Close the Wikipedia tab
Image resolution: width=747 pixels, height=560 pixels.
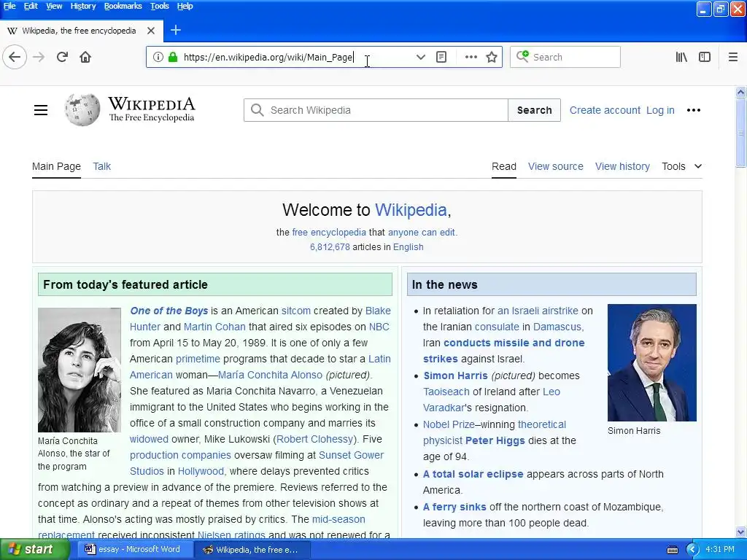(x=151, y=31)
